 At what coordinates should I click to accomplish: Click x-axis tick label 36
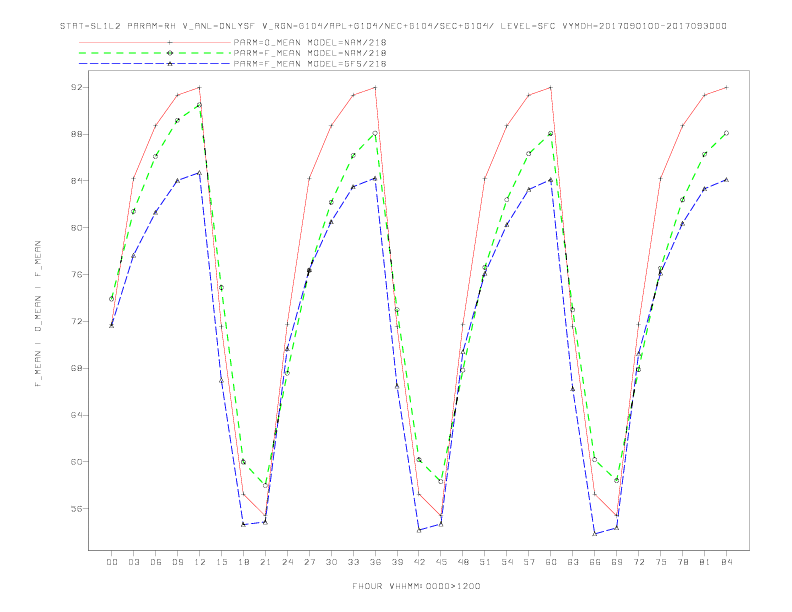coord(375,562)
